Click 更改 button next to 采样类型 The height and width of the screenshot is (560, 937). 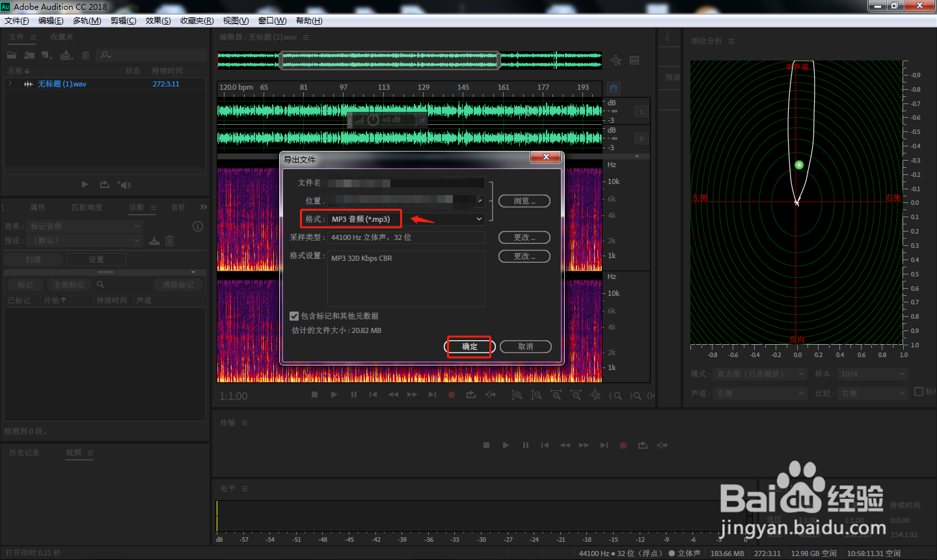(x=524, y=237)
